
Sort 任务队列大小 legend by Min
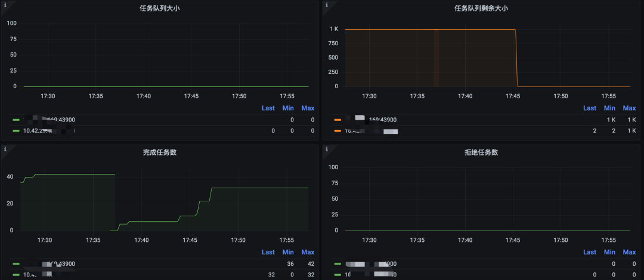pos(288,108)
